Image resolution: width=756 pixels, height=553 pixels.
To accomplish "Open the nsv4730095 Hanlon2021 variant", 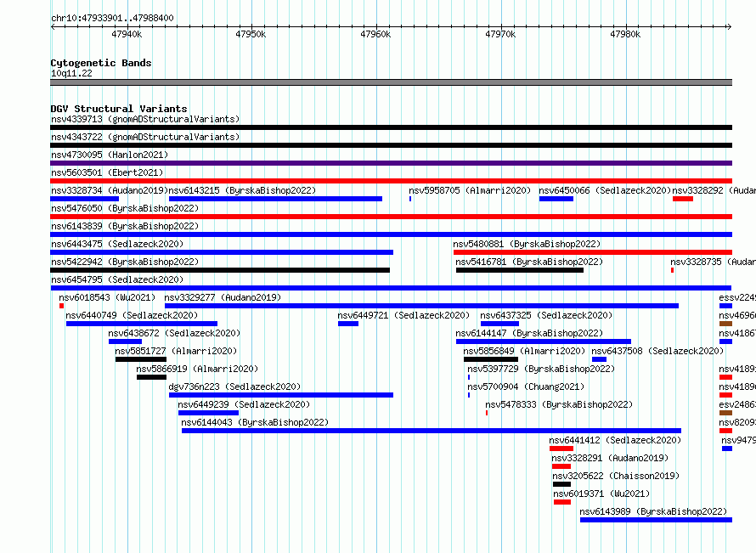I will [x=110, y=155].
